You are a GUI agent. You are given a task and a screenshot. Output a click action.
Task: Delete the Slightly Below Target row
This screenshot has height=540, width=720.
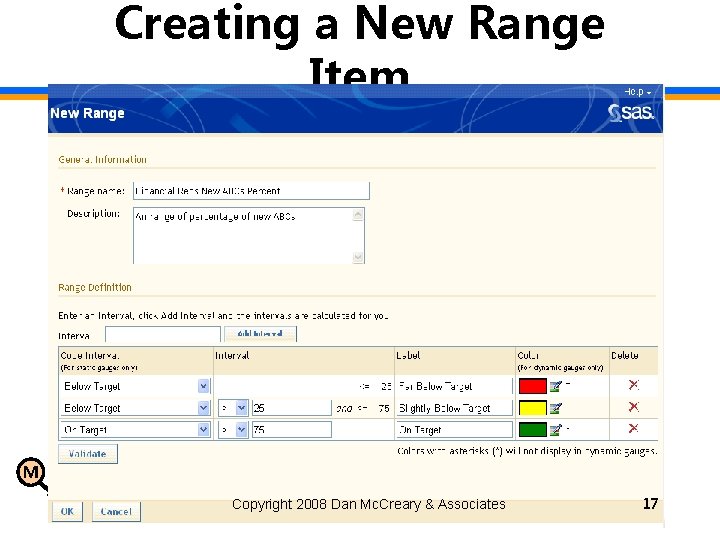point(634,406)
